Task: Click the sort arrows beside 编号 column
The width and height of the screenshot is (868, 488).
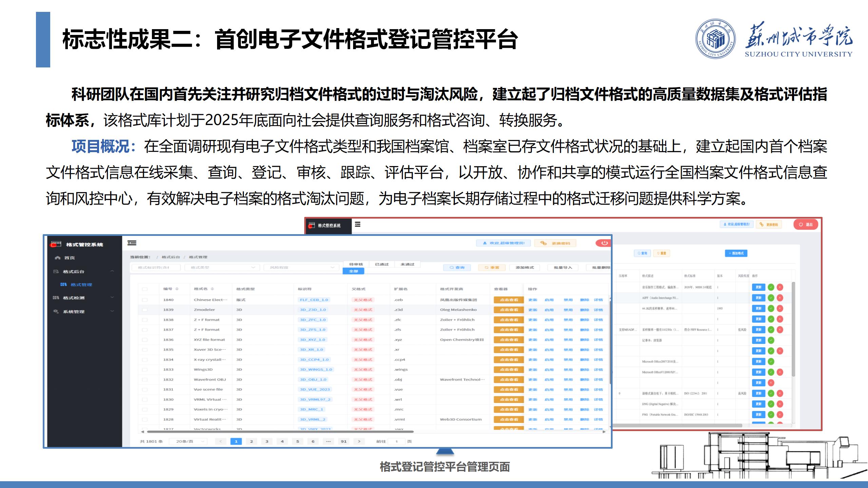Action: click(x=177, y=289)
